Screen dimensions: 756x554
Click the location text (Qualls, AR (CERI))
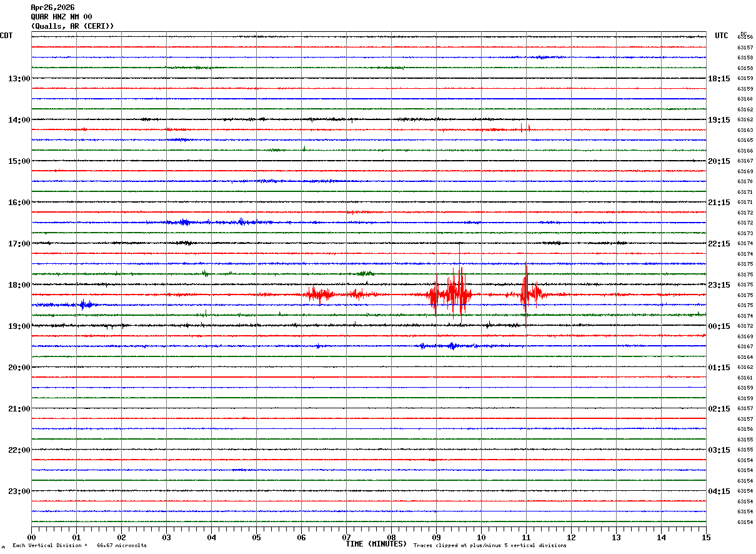72,26
